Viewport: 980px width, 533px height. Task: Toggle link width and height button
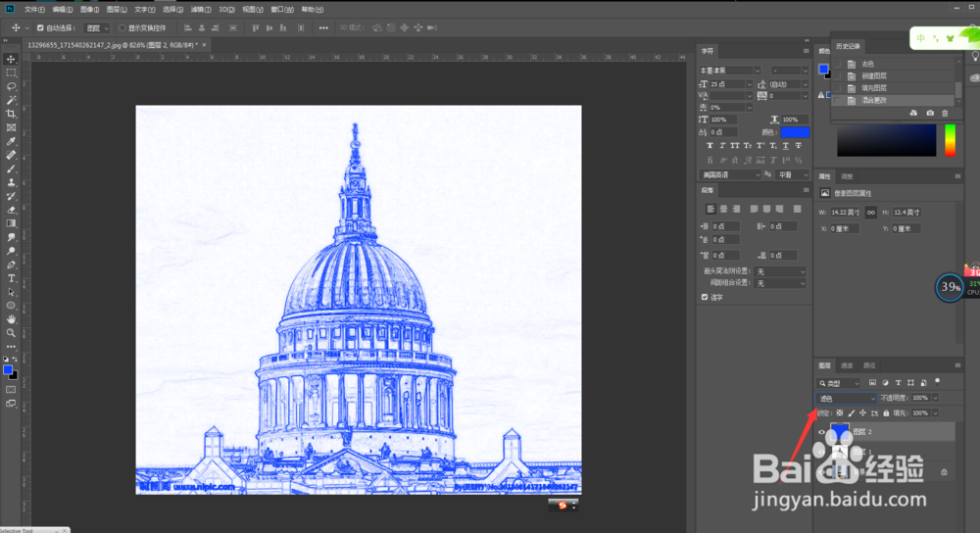tap(870, 213)
